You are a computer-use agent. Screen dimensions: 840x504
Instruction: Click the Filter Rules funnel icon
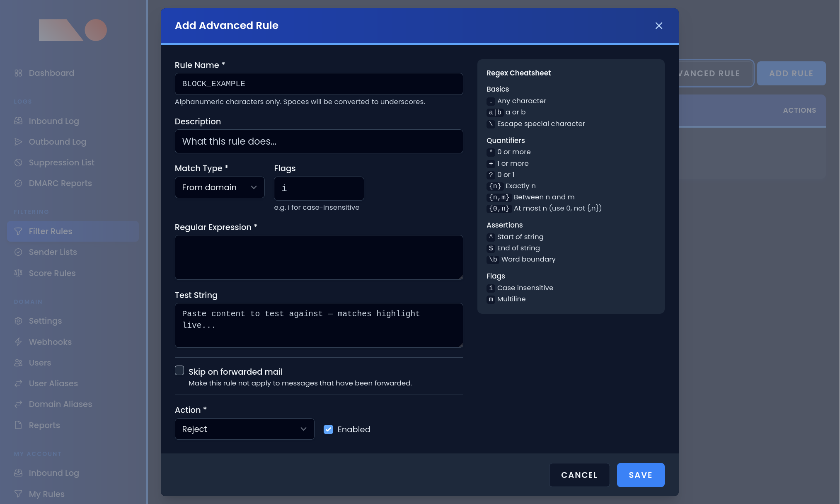(18, 231)
